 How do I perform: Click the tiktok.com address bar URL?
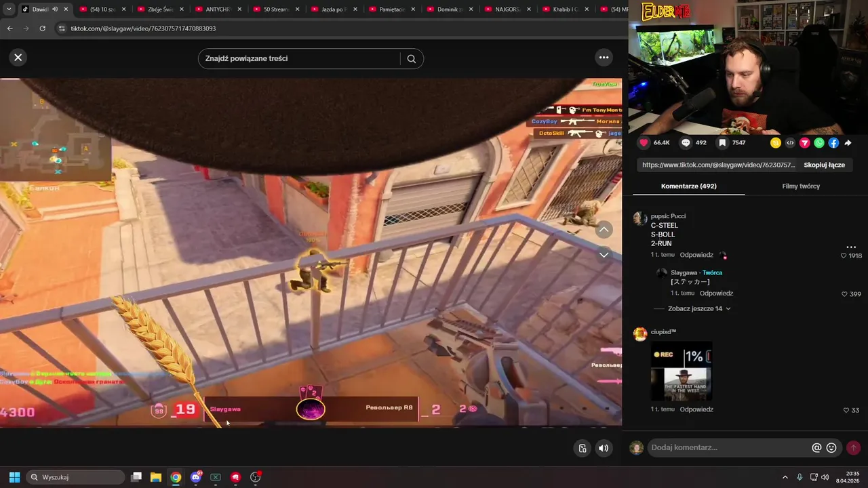pyautogui.click(x=143, y=28)
